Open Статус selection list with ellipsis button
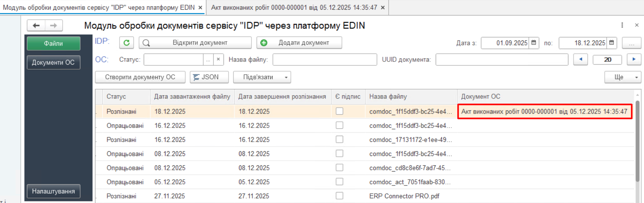Screen dimensions: 644x203 (x=208, y=59)
